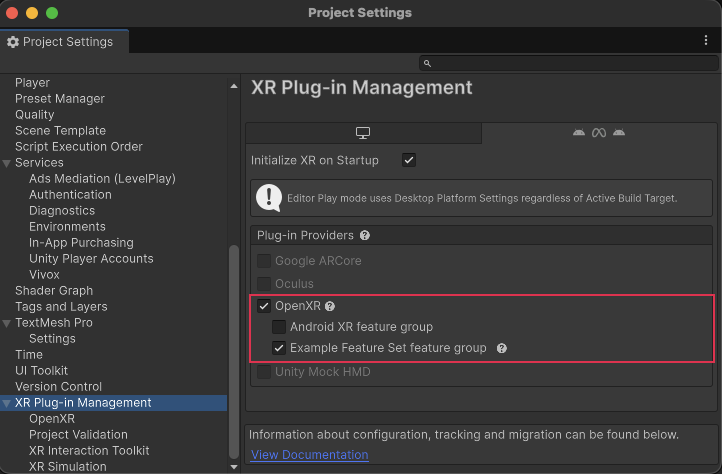Open help for Plug-in Providers
Image resolution: width=722 pixels, height=474 pixels.
[365, 235]
